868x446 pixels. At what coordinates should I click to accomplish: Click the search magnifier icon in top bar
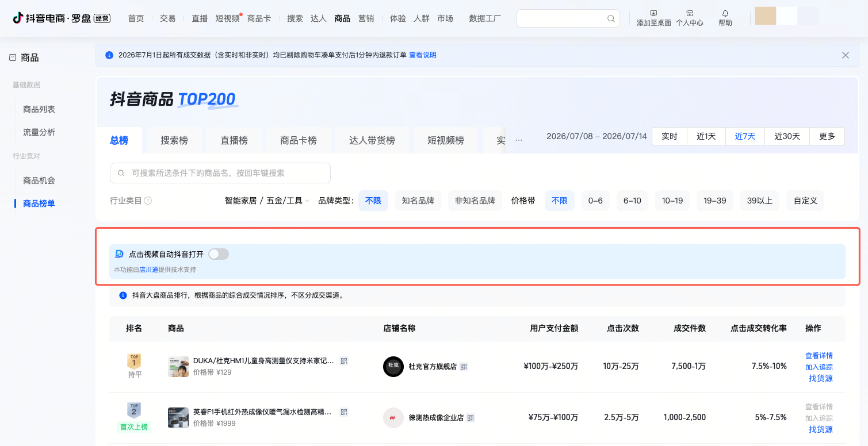(611, 18)
